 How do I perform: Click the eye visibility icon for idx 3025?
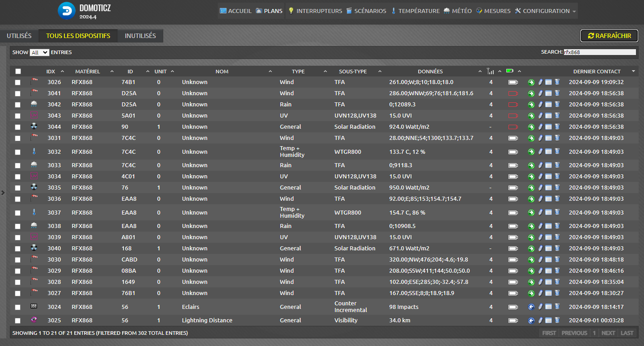pyautogui.click(x=34, y=320)
